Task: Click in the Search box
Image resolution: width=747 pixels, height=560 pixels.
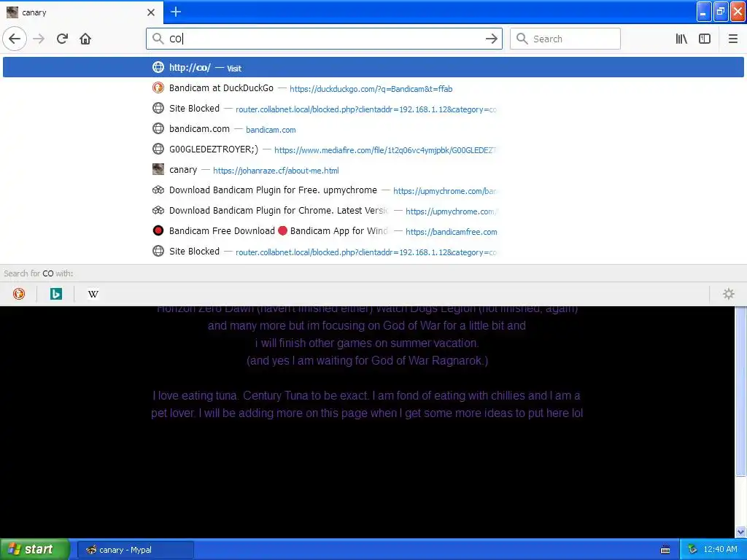Action: pyautogui.click(x=565, y=39)
